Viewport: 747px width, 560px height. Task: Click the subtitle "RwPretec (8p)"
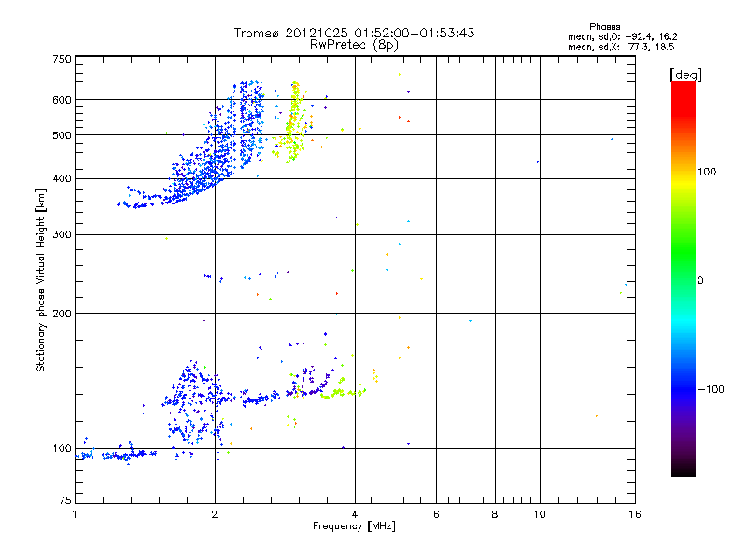[x=354, y=45]
